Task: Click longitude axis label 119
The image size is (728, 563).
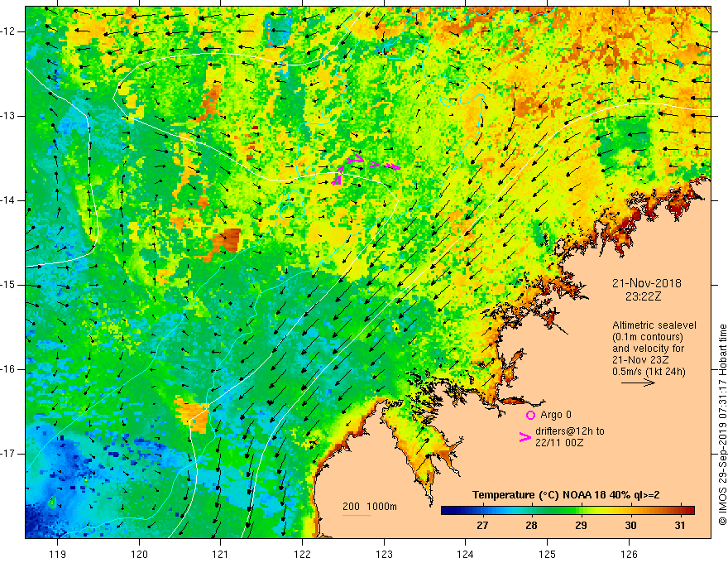Action: (58, 554)
